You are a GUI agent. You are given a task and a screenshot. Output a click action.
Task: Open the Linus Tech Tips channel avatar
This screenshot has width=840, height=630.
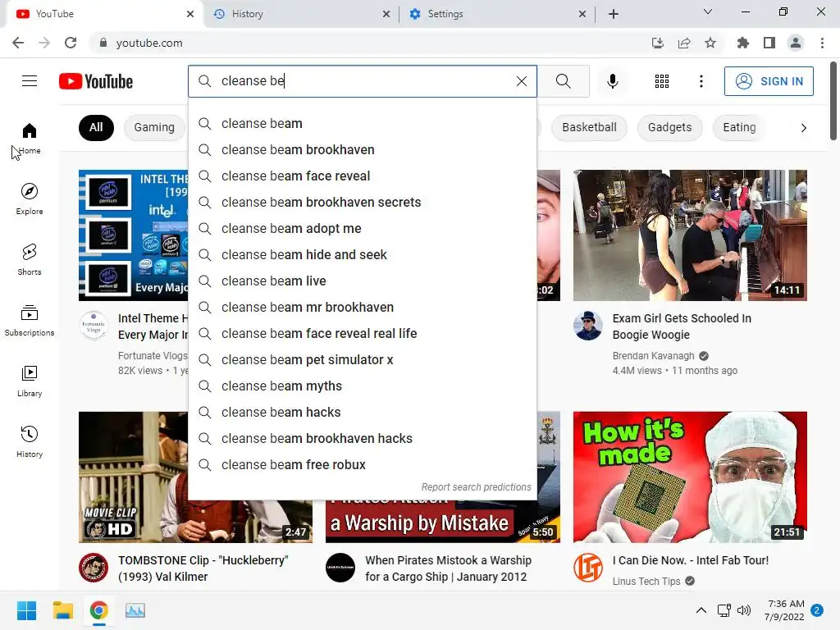pyautogui.click(x=587, y=568)
